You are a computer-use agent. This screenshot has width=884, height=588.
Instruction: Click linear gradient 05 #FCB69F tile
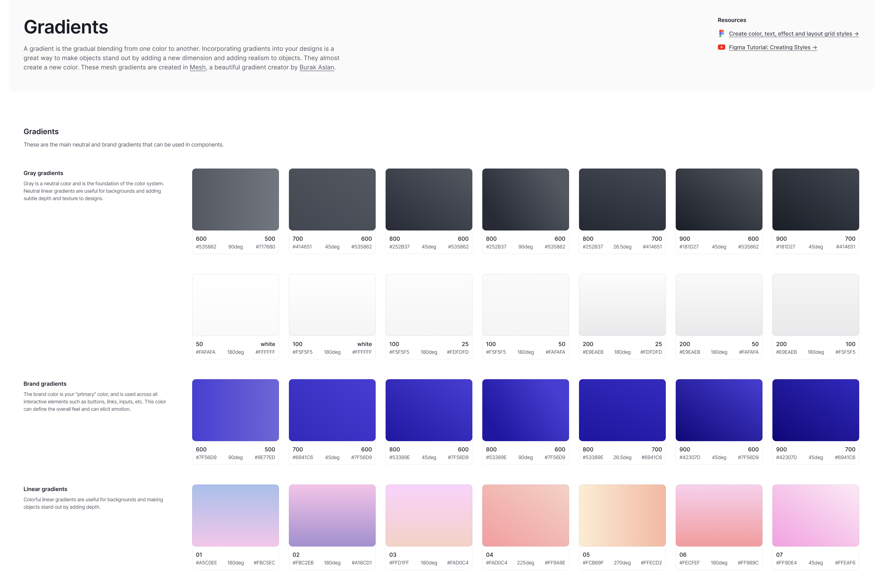coord(622,515)
